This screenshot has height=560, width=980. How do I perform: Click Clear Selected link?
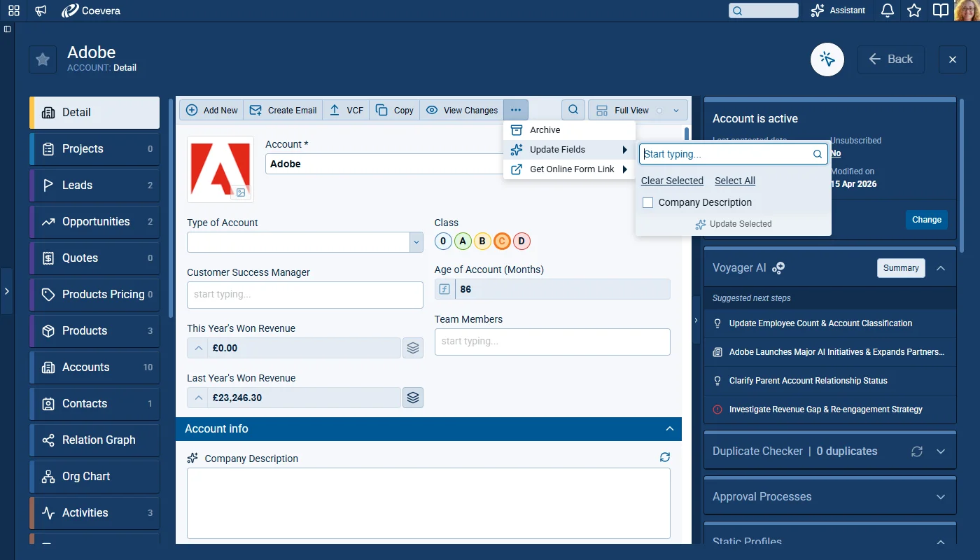coord(672,181)
